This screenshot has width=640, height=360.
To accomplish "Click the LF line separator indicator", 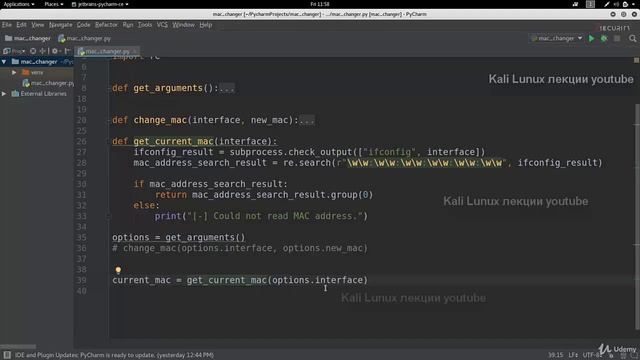I will pyautogui.click(x=573, y=355).
